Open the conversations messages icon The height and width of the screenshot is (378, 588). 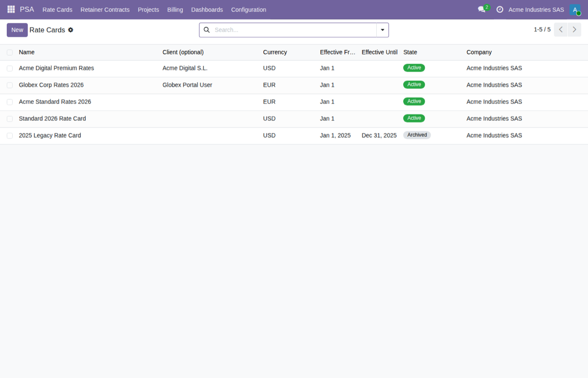tap(482, 9)
